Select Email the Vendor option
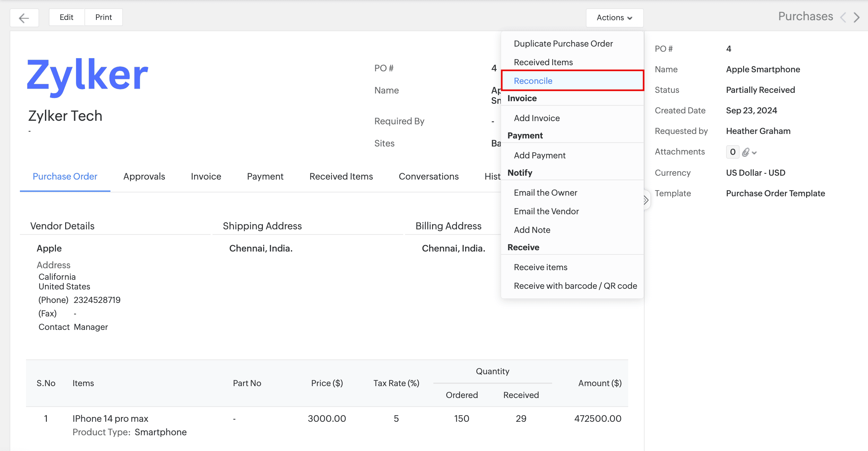 [546, 211]
